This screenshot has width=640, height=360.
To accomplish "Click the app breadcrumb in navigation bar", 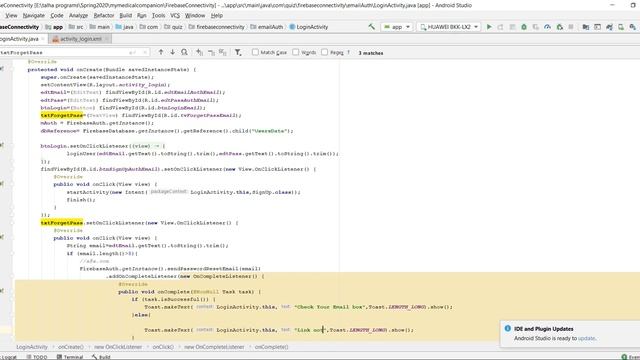I will (x=54, y=27).
